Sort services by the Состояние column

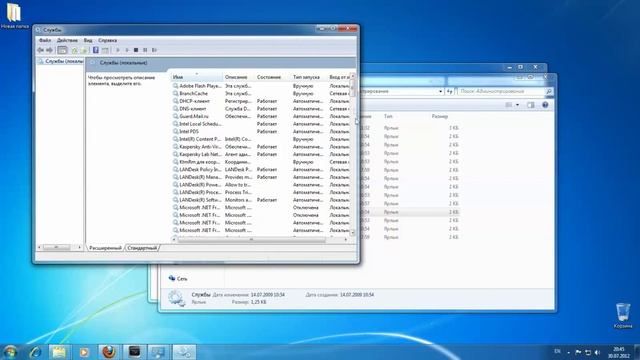click(273, 77)
